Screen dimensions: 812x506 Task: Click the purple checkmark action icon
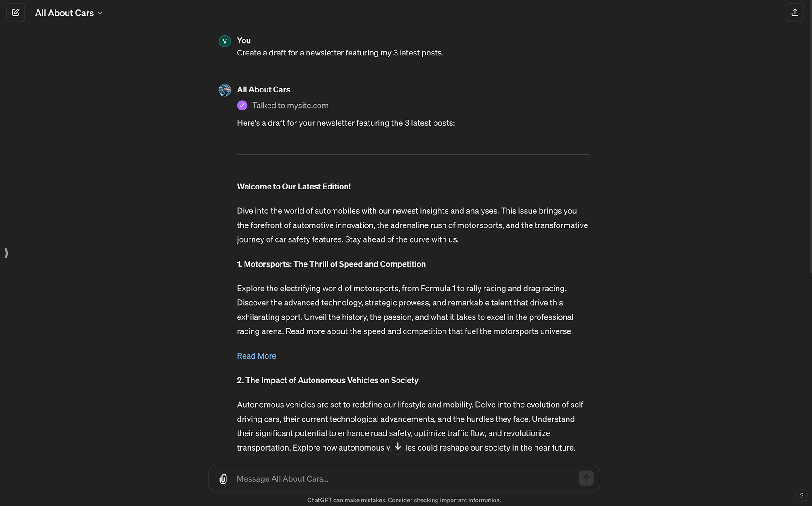[242, 106]
